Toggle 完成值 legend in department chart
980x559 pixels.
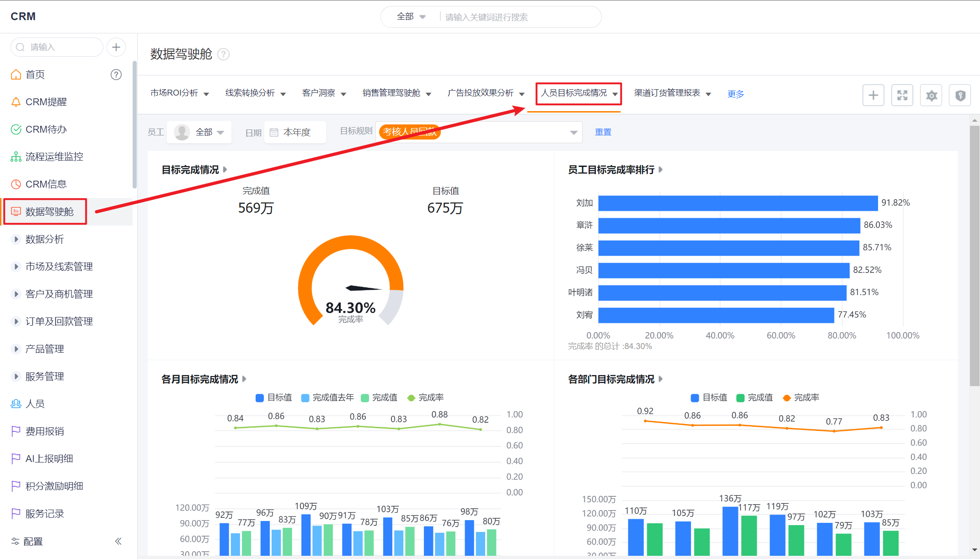click(755, 398)
